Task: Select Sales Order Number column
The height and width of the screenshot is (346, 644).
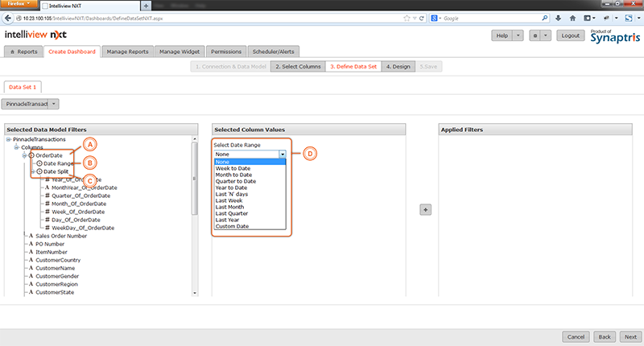Action: pyautogui.click(x=61, y=236)
